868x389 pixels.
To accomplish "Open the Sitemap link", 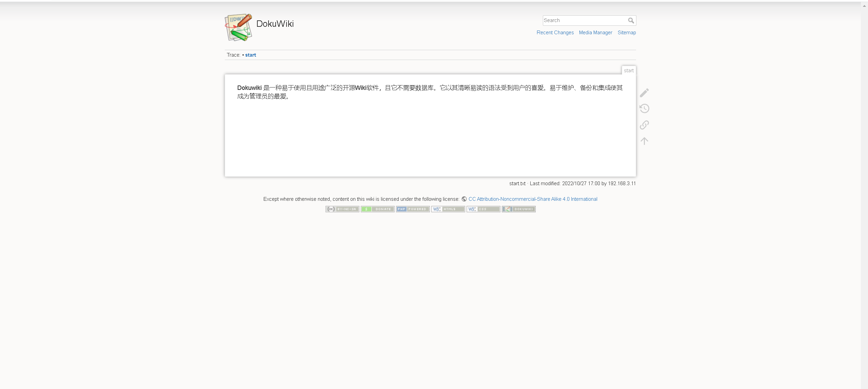I will 627,33.
